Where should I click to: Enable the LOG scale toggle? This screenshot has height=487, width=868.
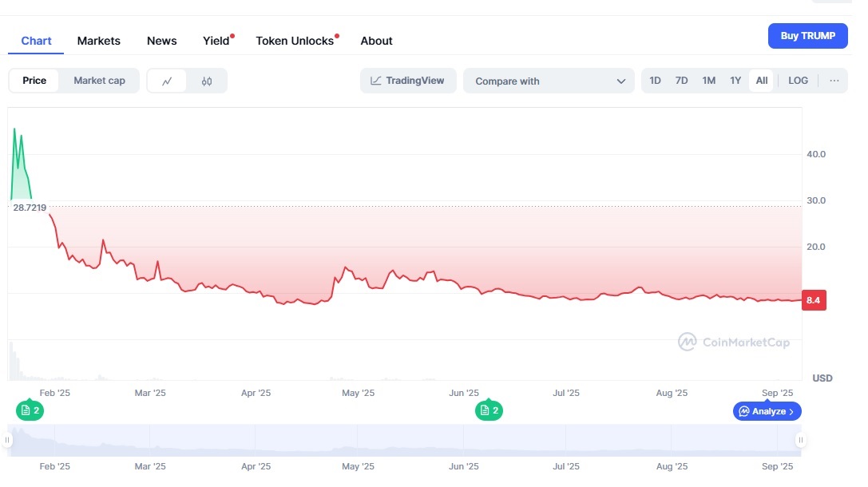(798, 81)
